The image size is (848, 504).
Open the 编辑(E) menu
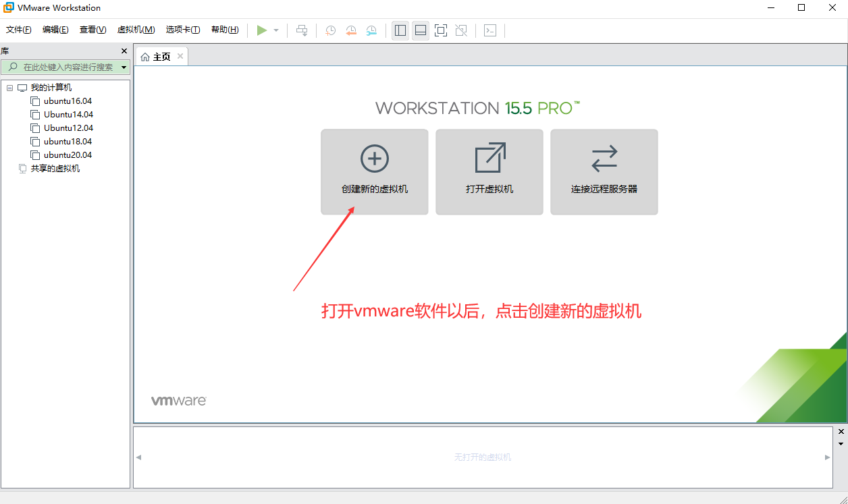(x=55, y=30)
